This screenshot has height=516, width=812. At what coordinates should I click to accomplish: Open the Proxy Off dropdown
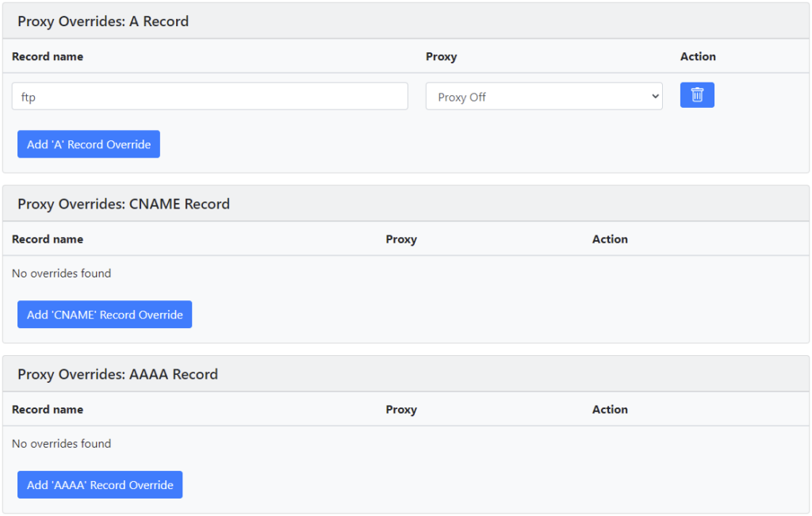coord(544,96)
